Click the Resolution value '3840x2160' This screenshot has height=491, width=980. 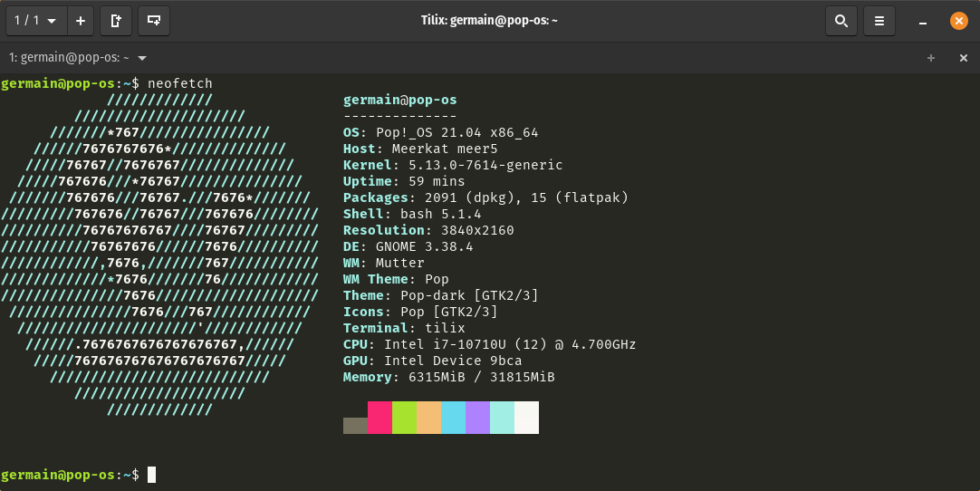(477, 230)
